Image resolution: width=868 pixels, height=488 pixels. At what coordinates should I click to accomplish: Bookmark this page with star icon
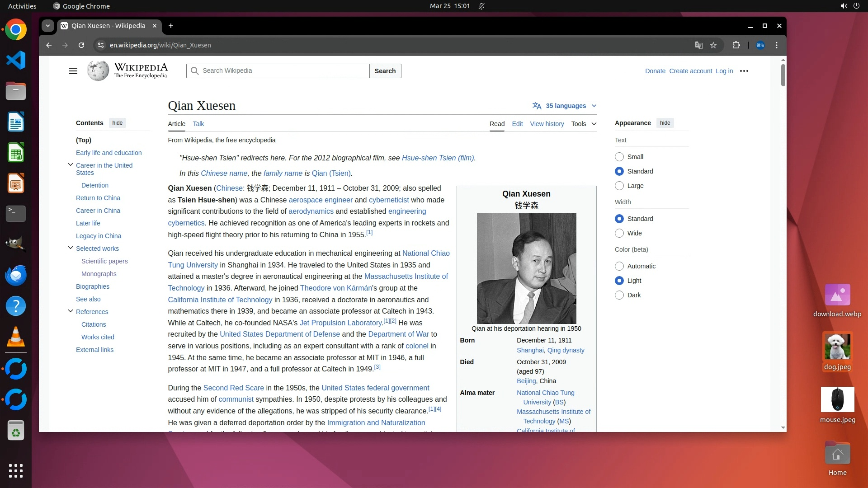[713, 45]
